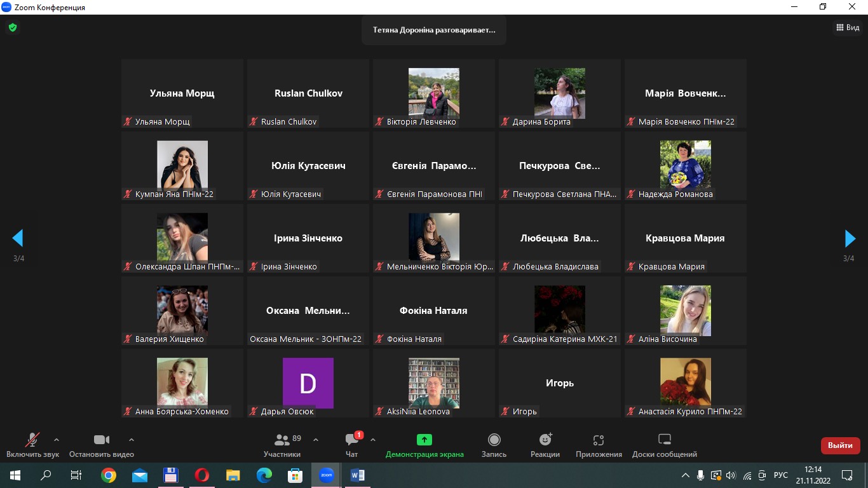The height and width of the screenshot is (488, 868).
Task: Expand video options arrow beside camera
Action: click(x=132, y=439)
